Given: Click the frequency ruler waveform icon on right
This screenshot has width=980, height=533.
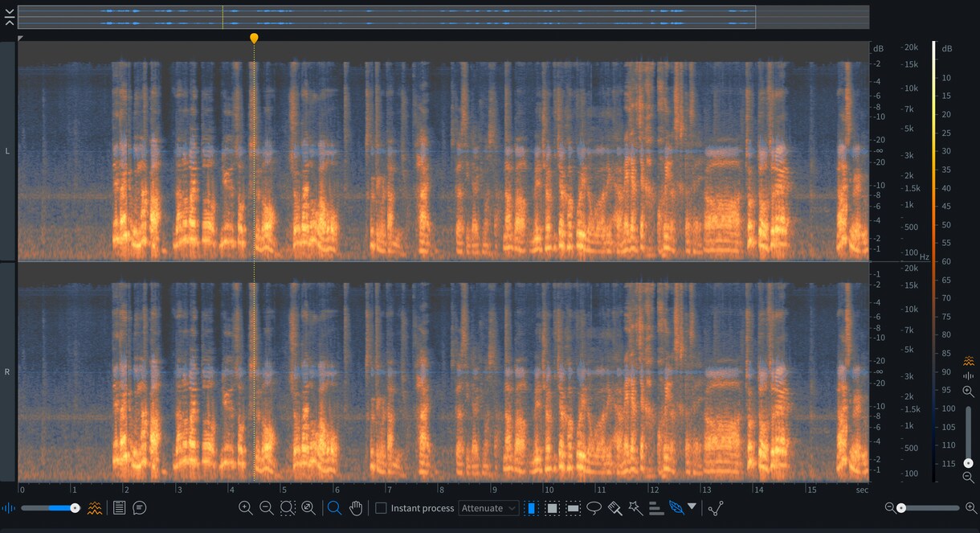Looking at the screenshot, I should pos(969,376).
